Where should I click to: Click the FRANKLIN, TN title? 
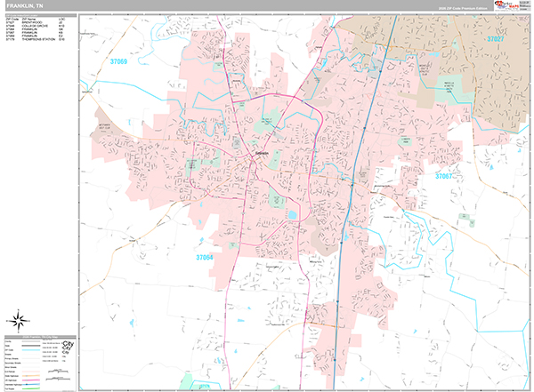click(x=24, y=5)
